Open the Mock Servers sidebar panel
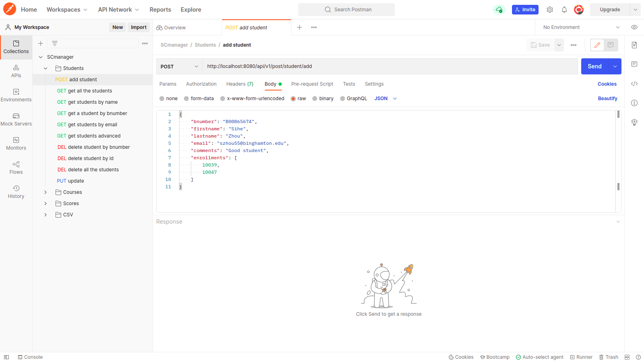 point(16,119)
